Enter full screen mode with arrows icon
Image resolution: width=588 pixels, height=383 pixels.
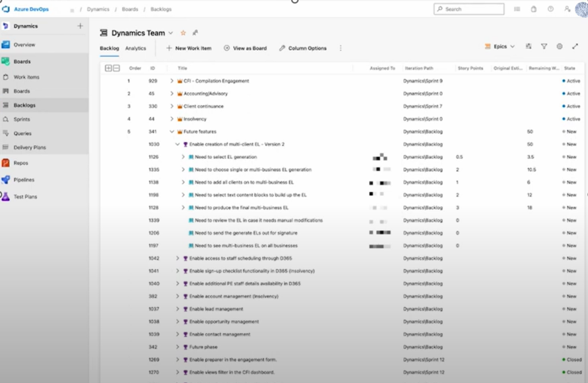(x=575, y=47)
